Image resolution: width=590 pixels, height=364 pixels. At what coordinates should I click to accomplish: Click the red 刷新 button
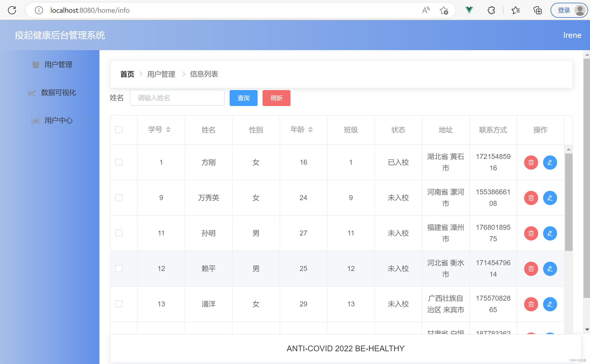[276, 98]
